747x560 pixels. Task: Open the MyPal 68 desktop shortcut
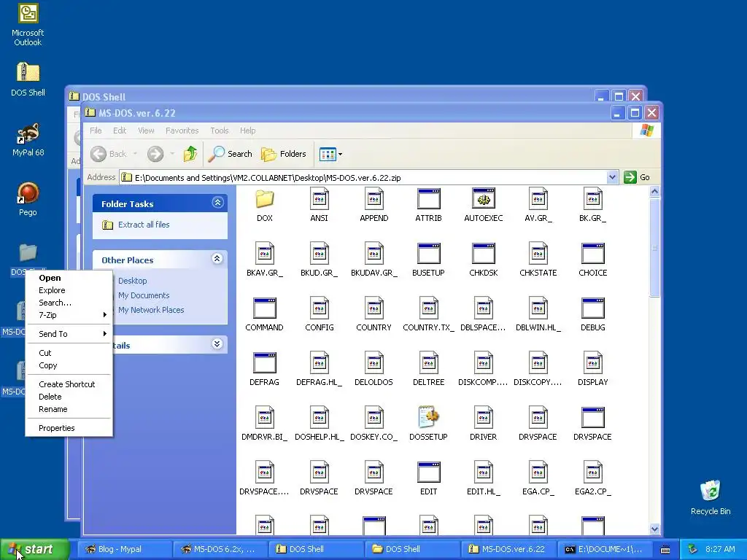pos(28,139)
